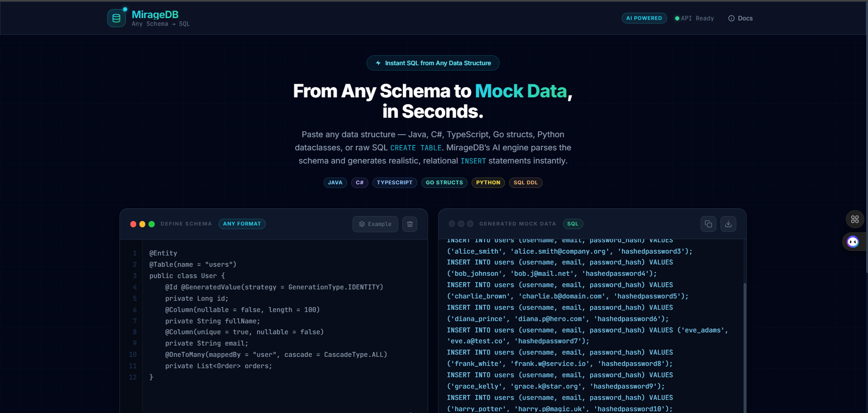This screenshot has width=868, height=413.
Task: Click the line 'private Long id;'
Action: tap(197, 298)
